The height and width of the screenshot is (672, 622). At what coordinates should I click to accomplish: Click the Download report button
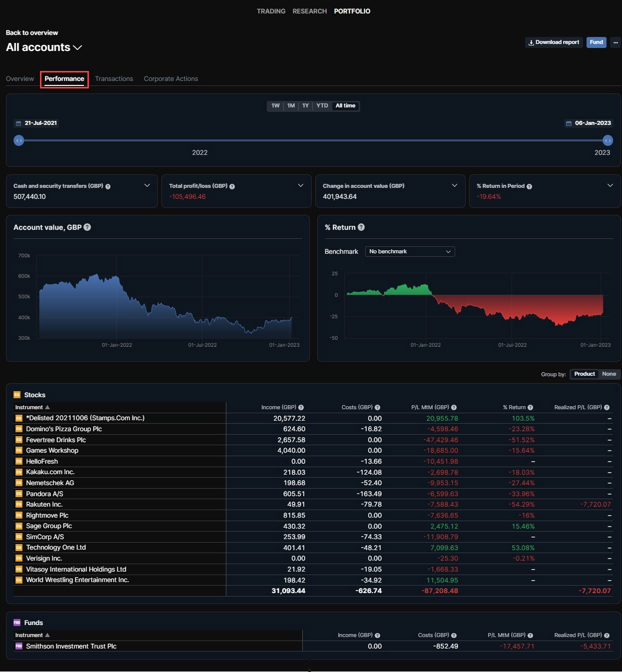coord(554,42)
